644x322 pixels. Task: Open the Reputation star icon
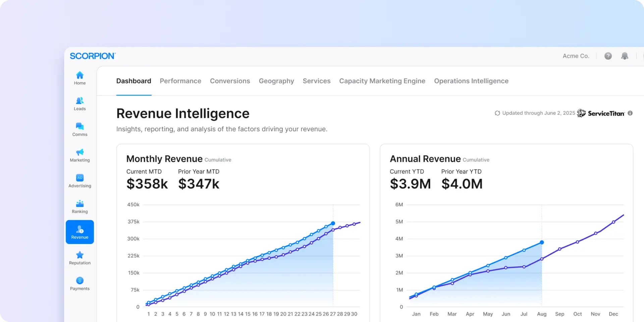pos(79,255)
